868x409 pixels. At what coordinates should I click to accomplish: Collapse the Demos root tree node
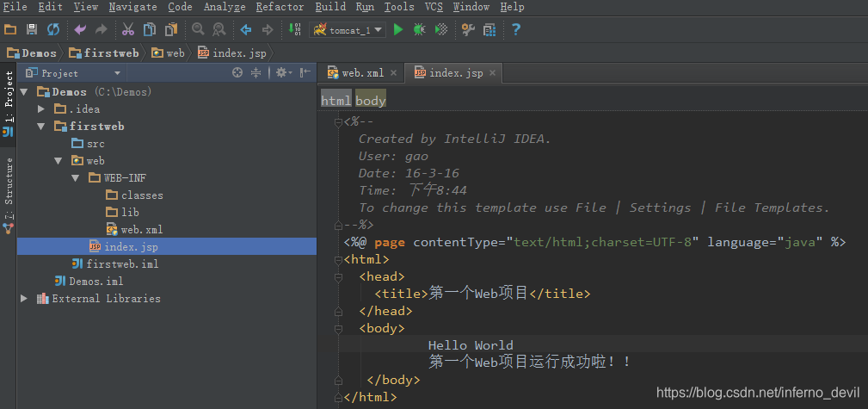click(23, 92)
